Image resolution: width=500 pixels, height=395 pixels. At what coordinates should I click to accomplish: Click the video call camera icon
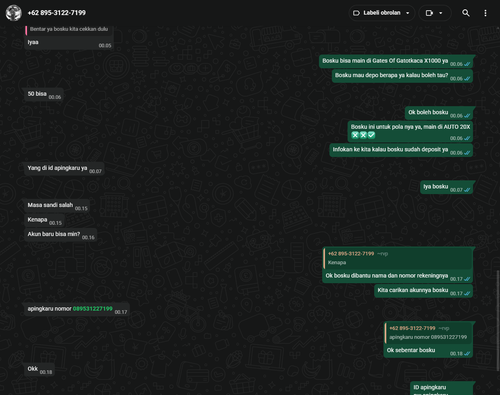click(429, 13)
